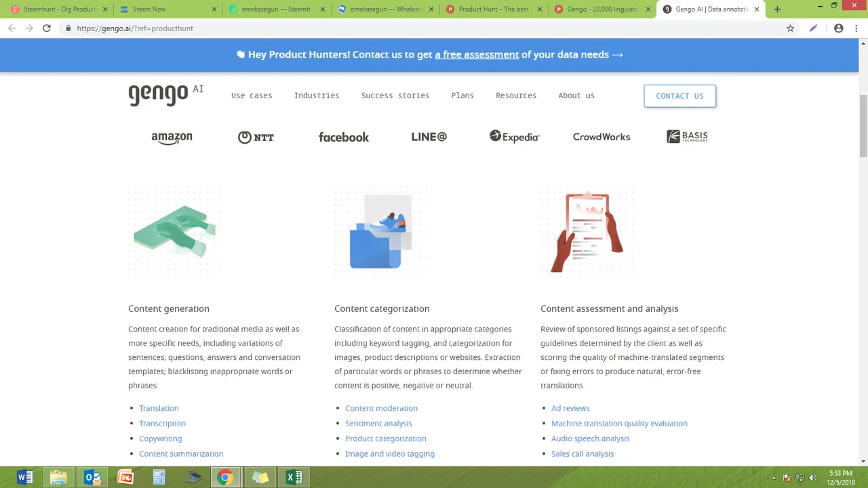Go forward using the browser forward arrow
The width and height of the screenshot is (868, 488).
[29, 28]
